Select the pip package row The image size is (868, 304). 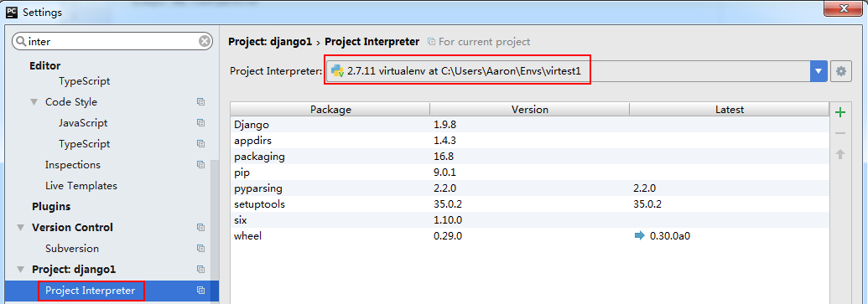[x=529, y=173]
